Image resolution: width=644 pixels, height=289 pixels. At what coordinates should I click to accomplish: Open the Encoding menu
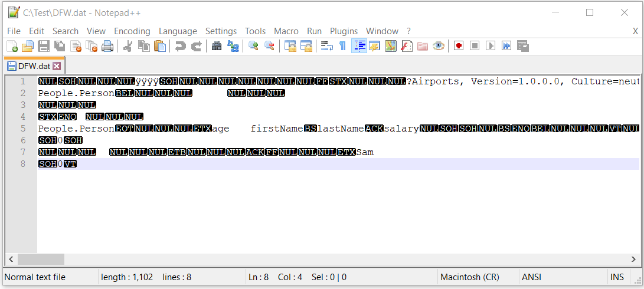coord(132,31)
